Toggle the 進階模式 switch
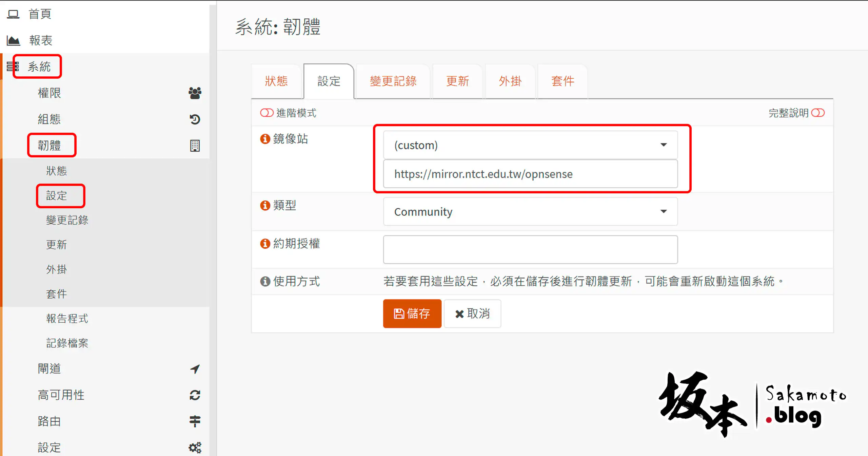868x456 pixels. click(x=267, y=113)
